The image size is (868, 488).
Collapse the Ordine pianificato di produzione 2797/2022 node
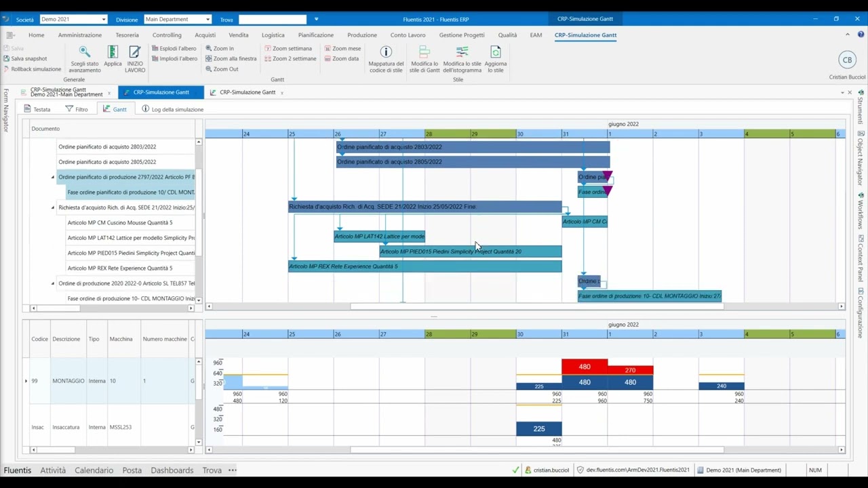(53, 178)
